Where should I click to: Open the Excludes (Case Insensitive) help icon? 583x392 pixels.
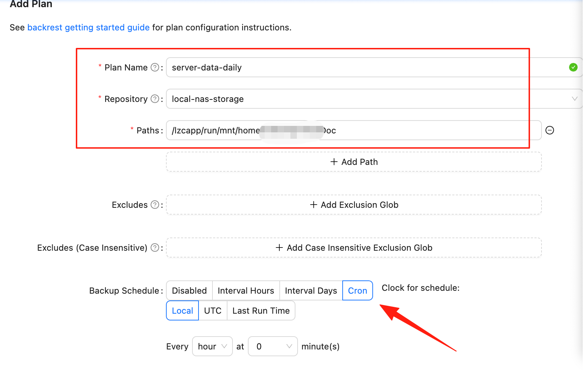tap(155, 248)
